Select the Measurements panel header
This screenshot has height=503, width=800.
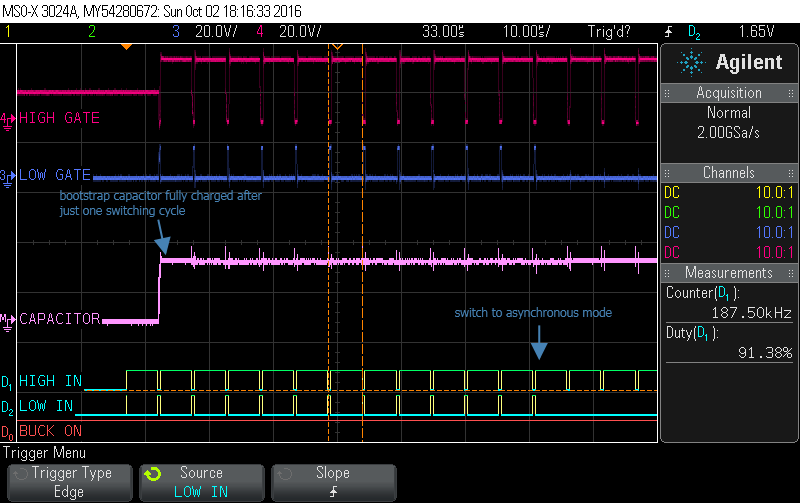coord(729,273)
